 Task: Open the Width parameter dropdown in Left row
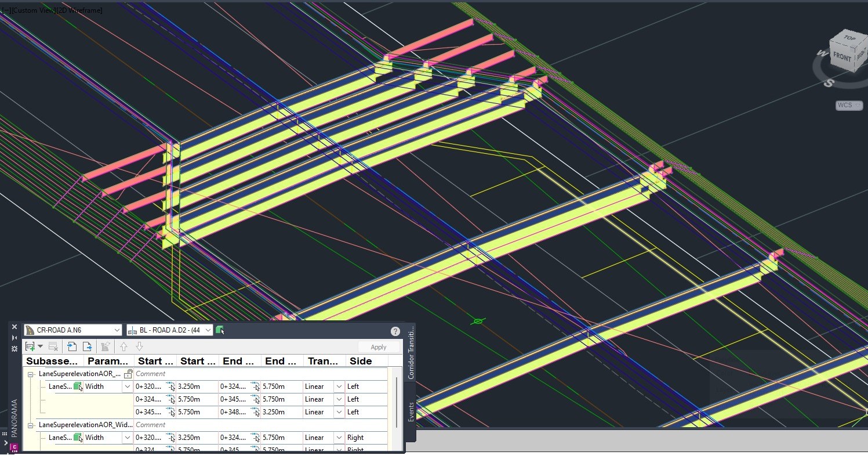127,387
